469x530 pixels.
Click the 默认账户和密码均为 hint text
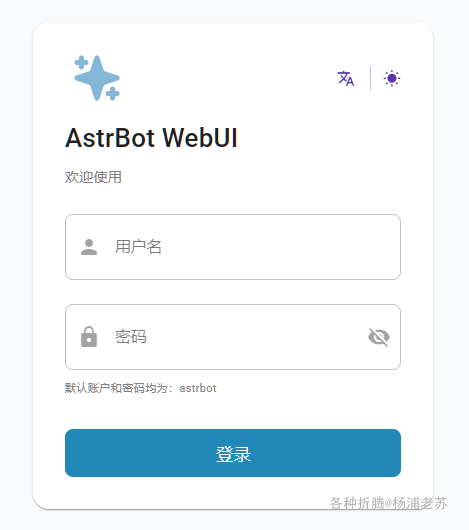[116, 388]
